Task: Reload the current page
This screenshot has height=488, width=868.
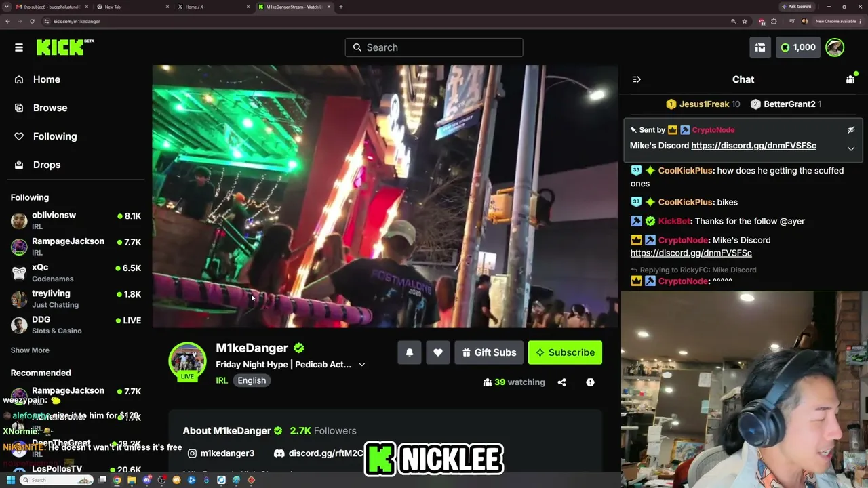Action: click(32, 21)
